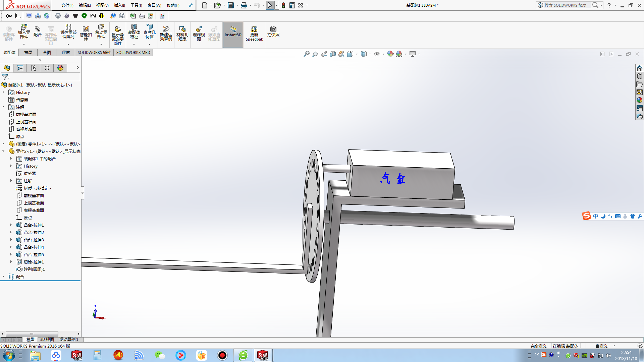Select the 3D 视图 bottom tab
Image resolution: width=644 pixels, height=362 pixels.
[47, 340]
